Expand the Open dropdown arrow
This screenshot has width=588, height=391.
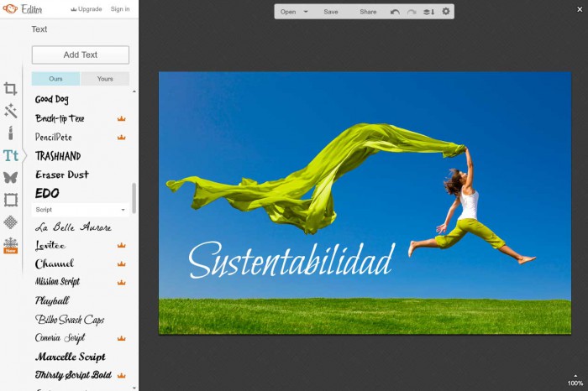[306, 12]
